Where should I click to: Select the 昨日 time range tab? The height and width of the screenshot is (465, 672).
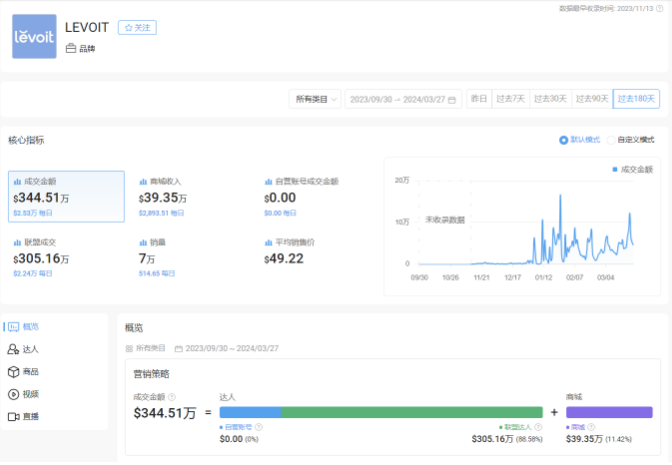(479, 99)
